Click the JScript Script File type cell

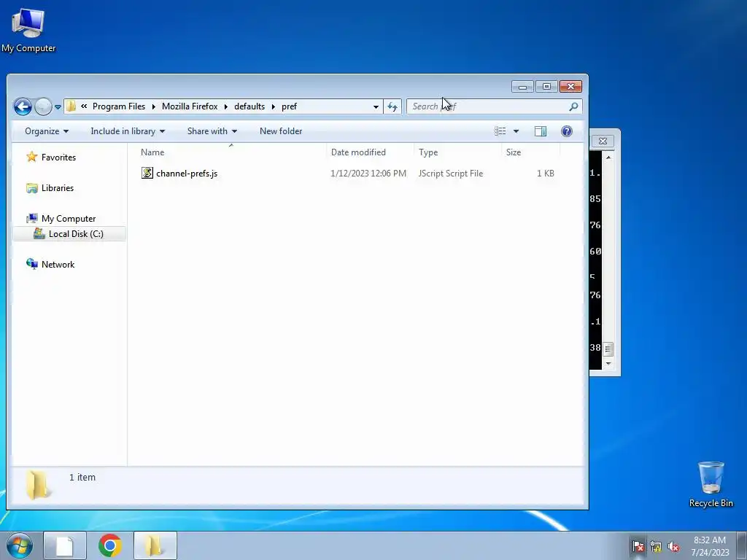[x=451, y=174]
